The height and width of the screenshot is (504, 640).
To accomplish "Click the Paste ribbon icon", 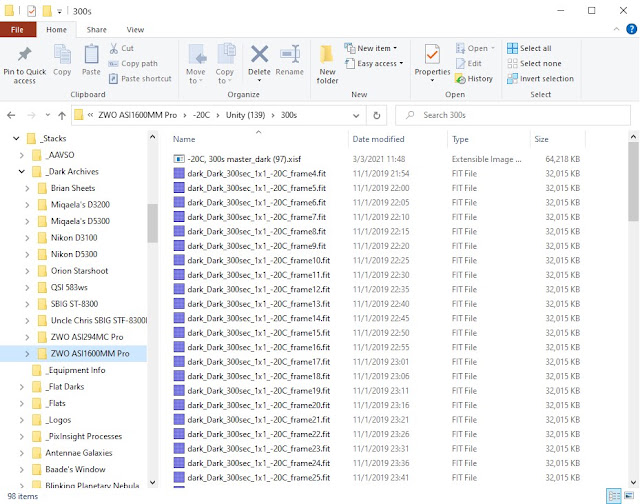I will tap(91, 60).
